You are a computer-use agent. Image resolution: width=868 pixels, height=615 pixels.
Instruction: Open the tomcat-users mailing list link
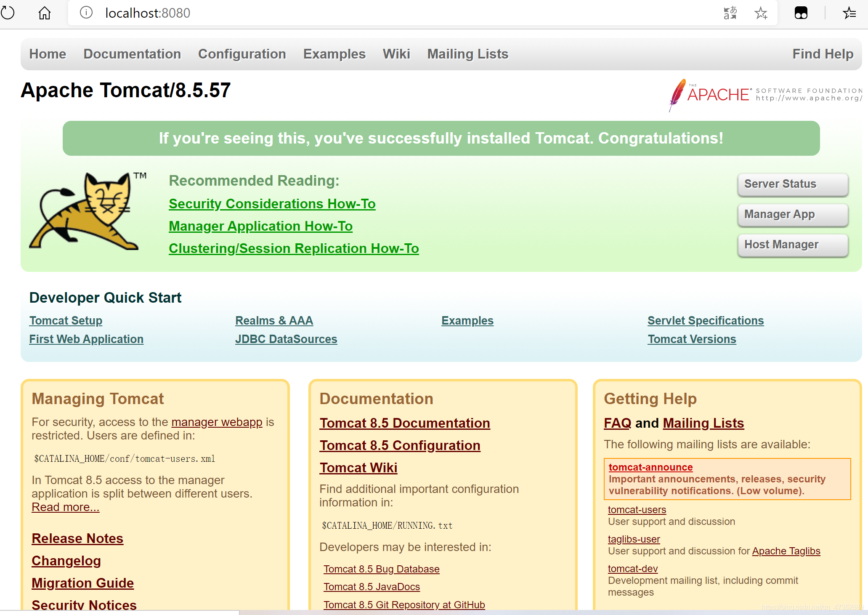637,509
